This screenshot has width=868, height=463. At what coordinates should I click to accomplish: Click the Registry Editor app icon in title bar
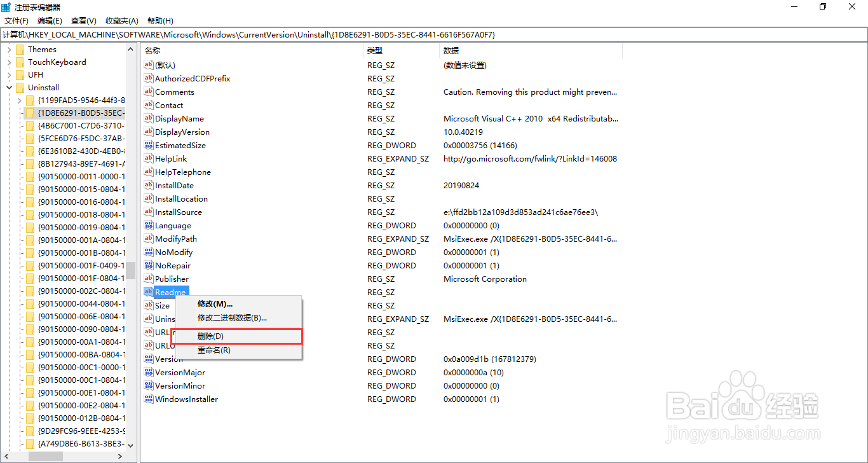(x=6, y=6)
